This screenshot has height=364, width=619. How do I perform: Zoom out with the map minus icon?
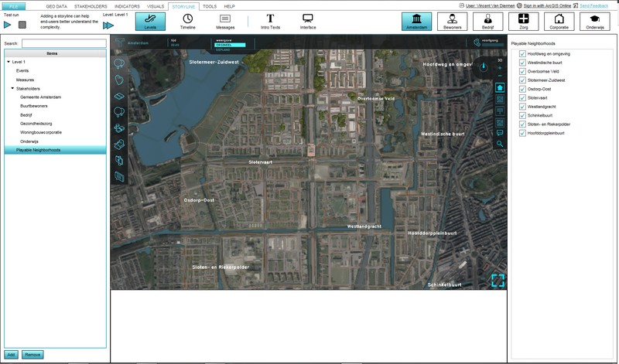[x=500, y=76]
